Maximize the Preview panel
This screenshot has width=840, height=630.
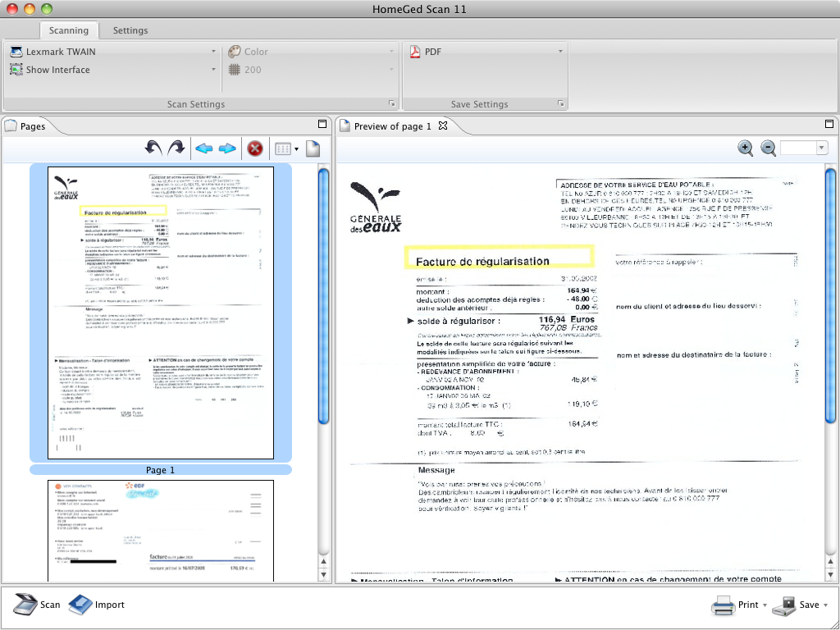click(829, 125)
